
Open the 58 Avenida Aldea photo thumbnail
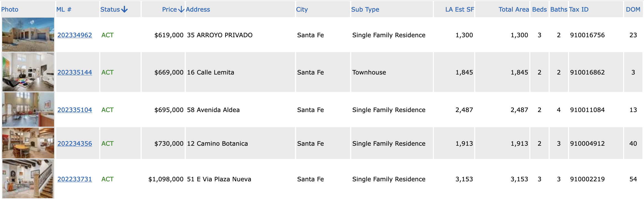pos(28,110)
